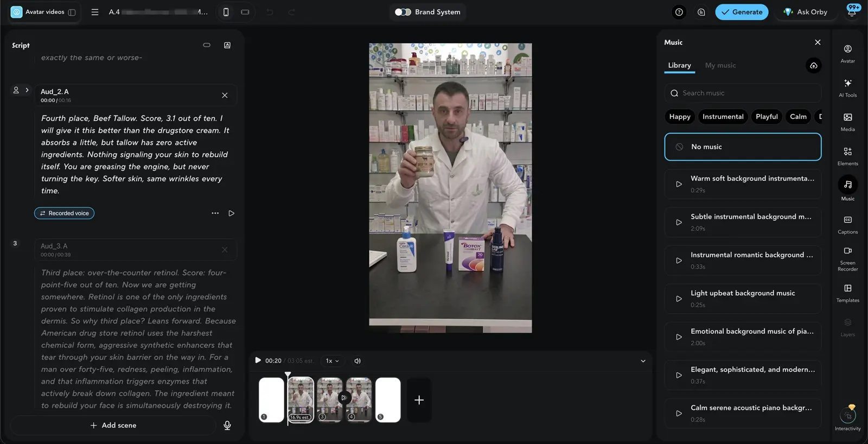The height and width of the screenshot is (444, 868).
Task: Open the help question mark icon
Action: 679,12
